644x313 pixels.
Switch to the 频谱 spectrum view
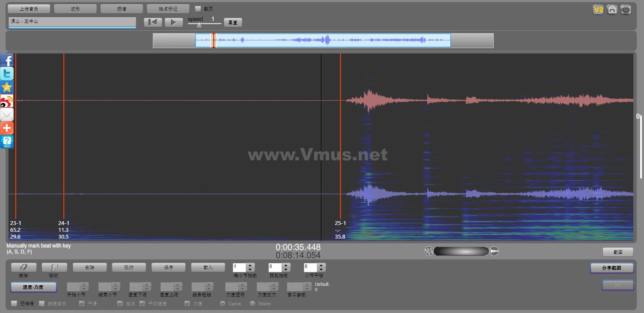[x=122, y=9]
